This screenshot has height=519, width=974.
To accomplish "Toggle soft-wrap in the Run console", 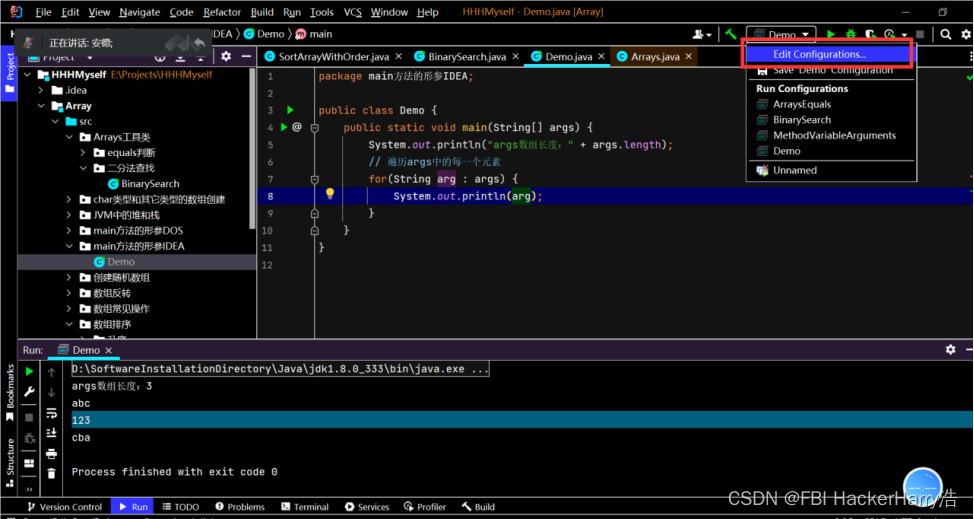I will (52, 412).
